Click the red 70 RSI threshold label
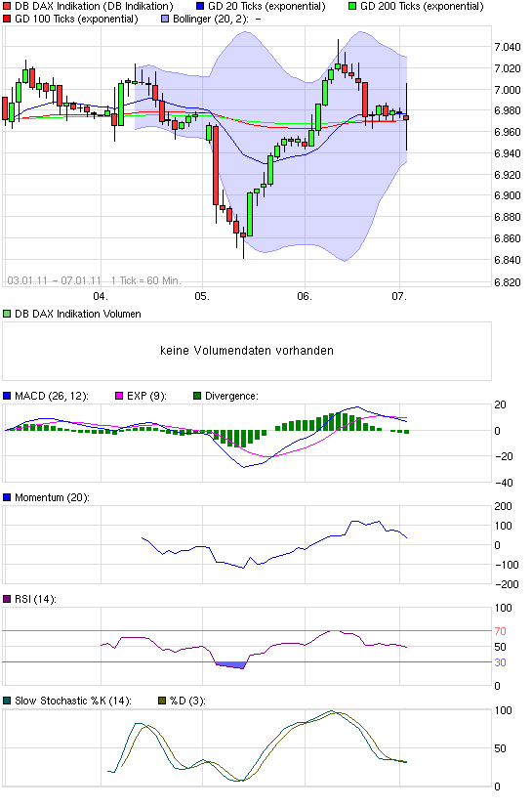Screen dimensions: 532x808 point(500,631)
